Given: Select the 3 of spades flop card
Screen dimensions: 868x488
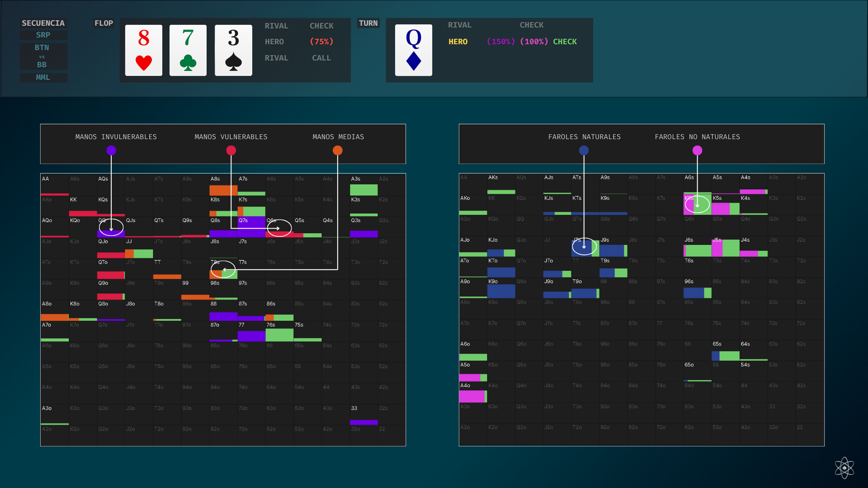Looking at the screenshot, I should click(233, 50).
